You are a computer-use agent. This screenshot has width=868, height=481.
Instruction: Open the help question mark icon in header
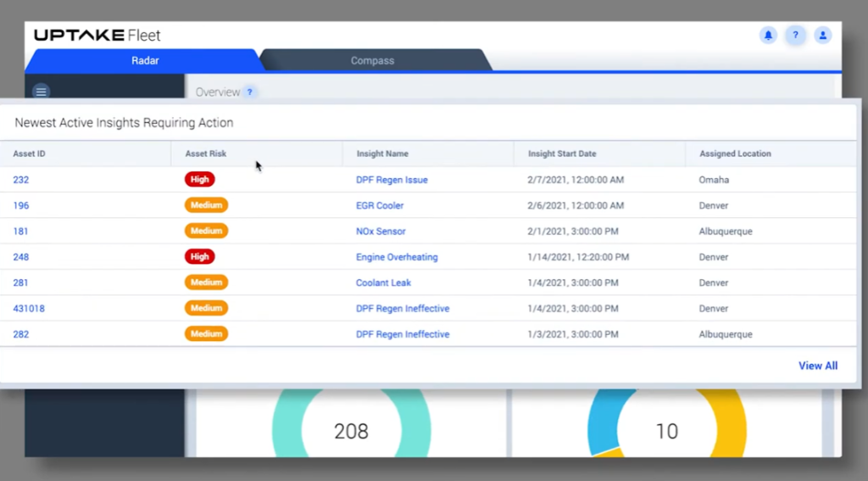(795, 36)
